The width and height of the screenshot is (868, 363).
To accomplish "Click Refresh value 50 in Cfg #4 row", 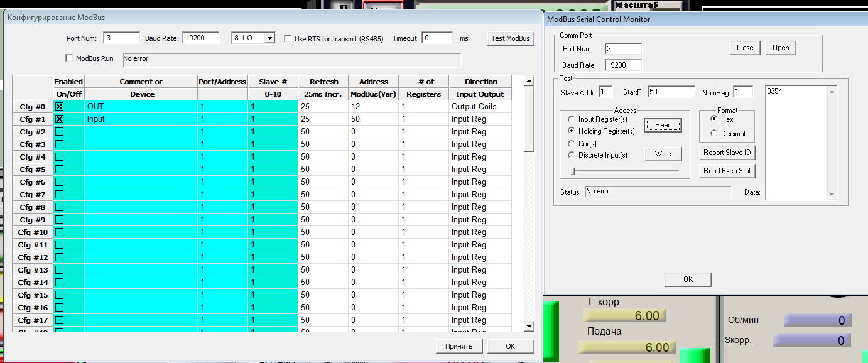I will click(323, 157).
